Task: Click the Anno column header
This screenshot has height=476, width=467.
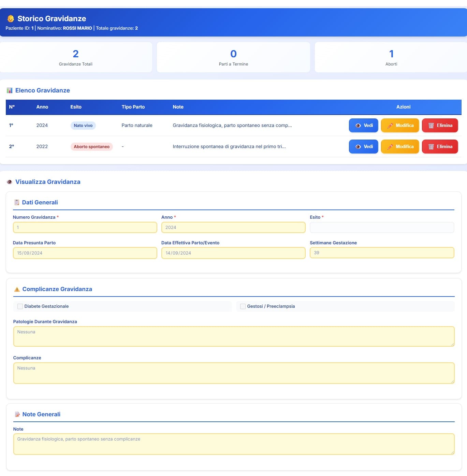Action: point(42,107)
